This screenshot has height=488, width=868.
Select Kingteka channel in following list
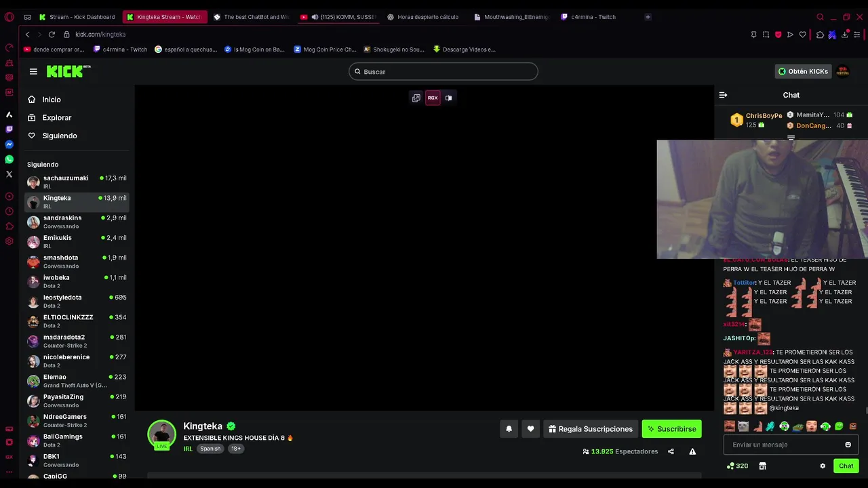point(77,201)
